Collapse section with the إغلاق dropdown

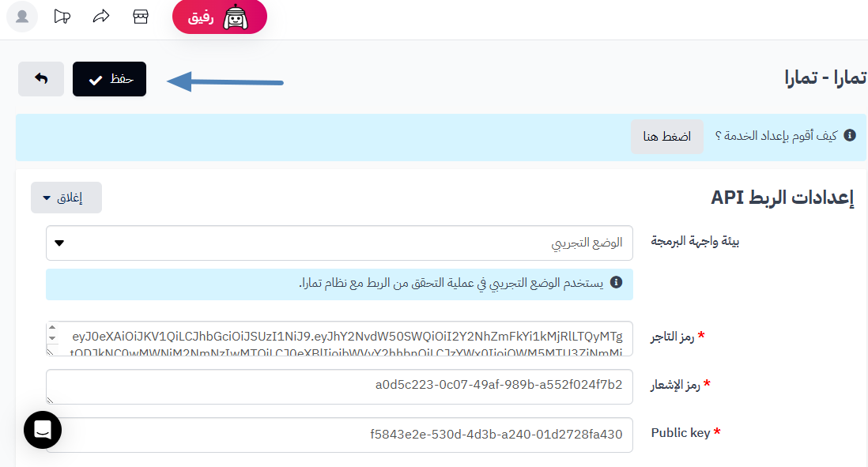coord(66,198)
